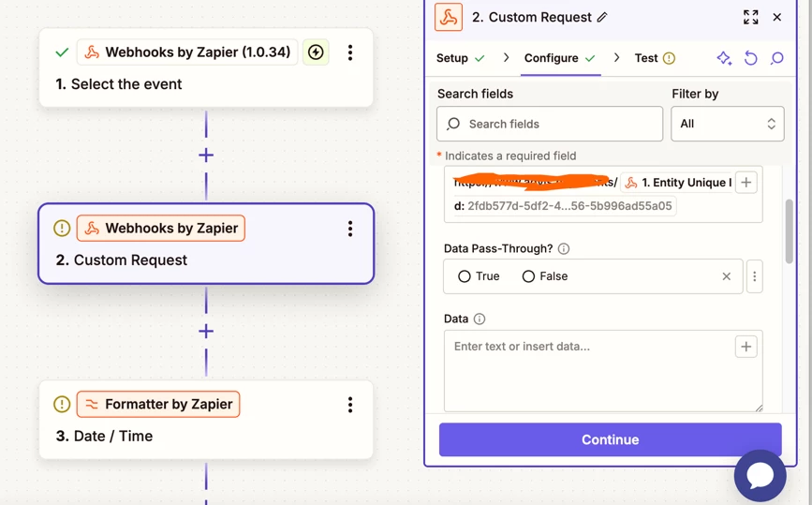Edit step name with the pencil icon
This screenshot has width=812, height=505.
602,18
